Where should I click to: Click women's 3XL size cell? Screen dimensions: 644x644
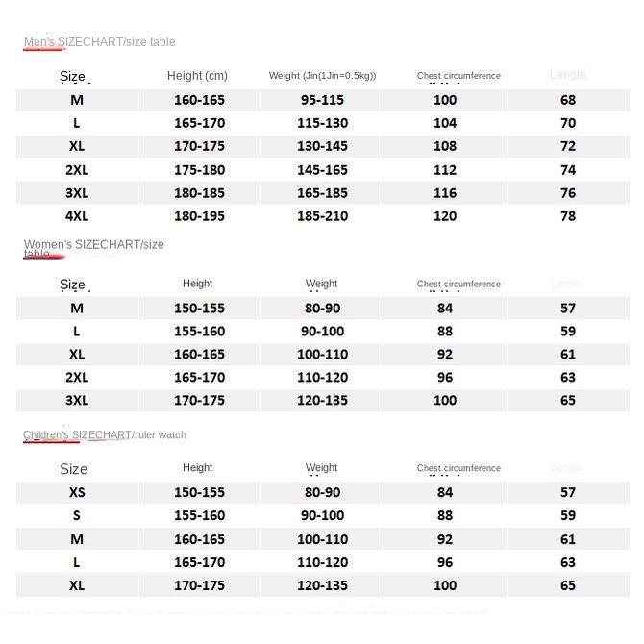click(77, 401)
